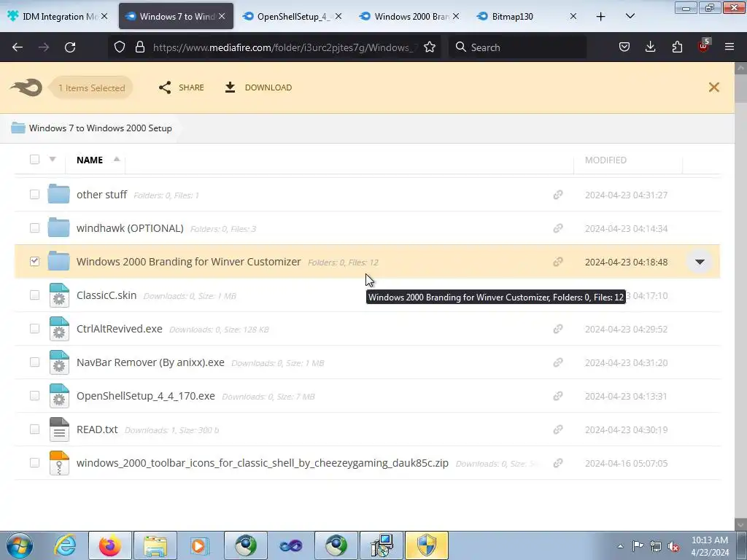747x560 pixels.
Task: Check the other stuff folder checkbox
Action: pyautogui.click(x=34, y=194)
